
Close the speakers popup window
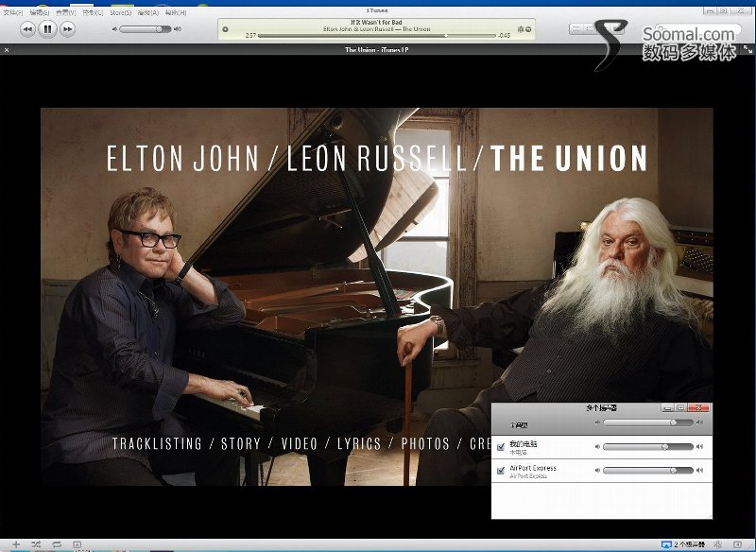point(698,407)
